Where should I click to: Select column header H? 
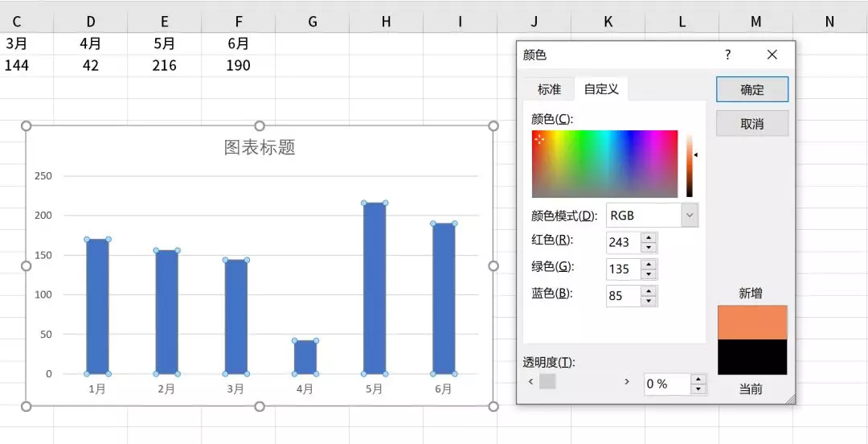pos(386,22)
